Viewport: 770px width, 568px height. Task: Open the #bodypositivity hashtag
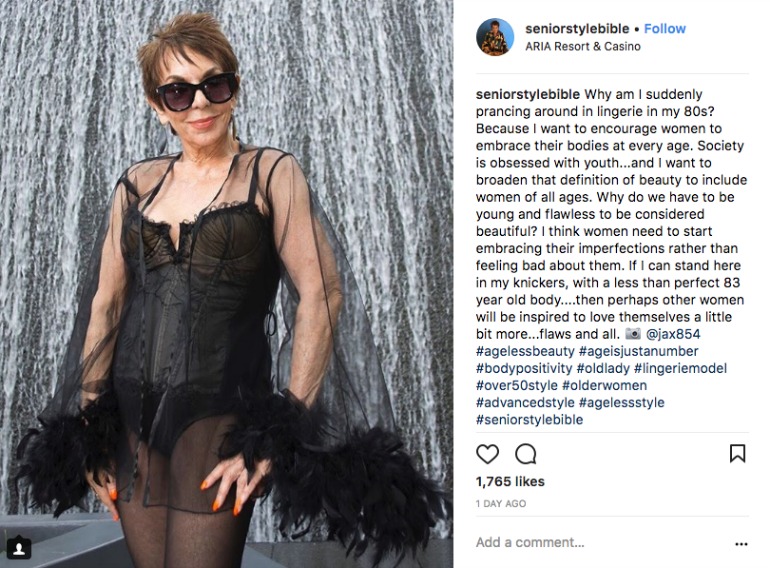[x=524, y=368]
